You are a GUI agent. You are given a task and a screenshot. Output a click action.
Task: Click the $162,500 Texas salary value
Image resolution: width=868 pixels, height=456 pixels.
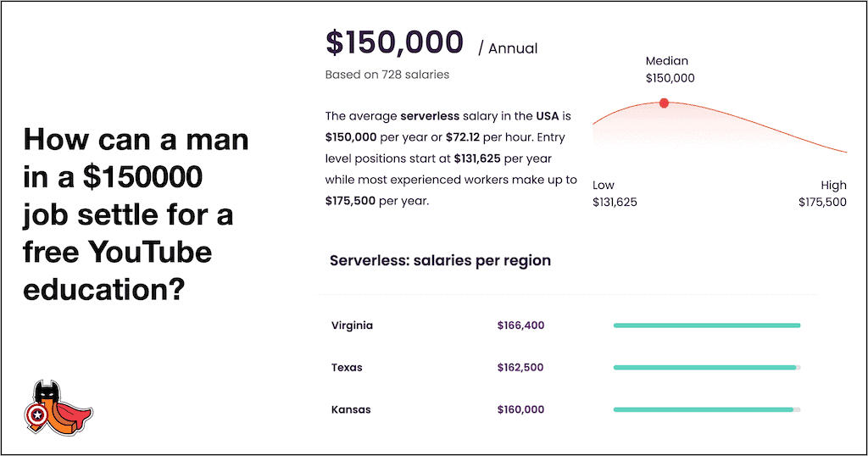(x=520, y=368)
